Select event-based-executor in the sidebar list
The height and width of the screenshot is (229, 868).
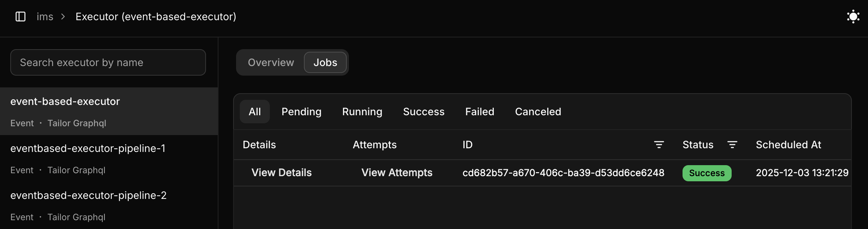(x=65, y=101)
